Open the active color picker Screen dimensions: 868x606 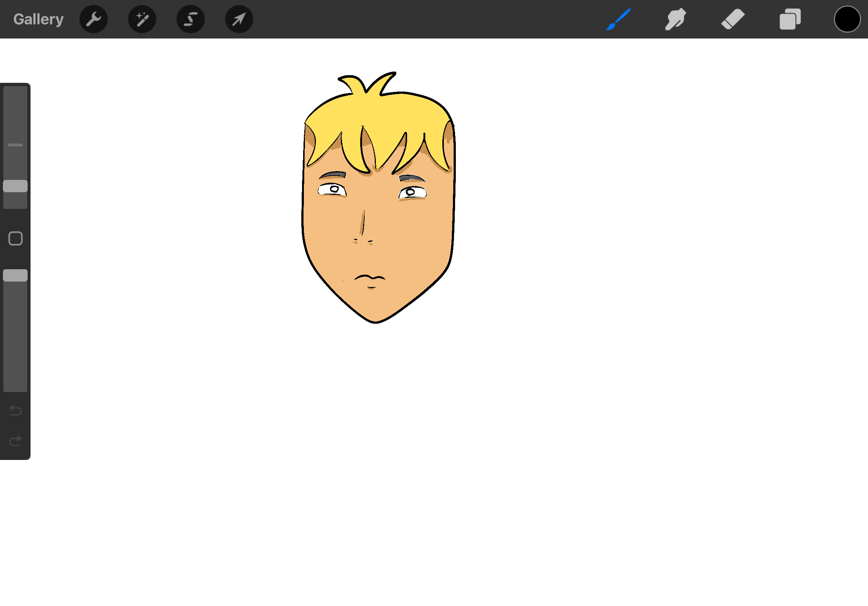(x=847, y=19)
